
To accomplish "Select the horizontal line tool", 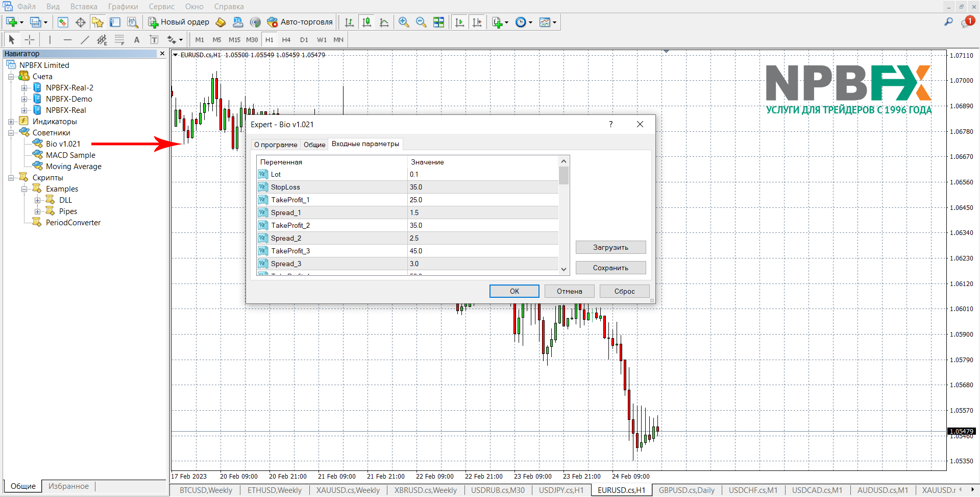I will click(67, 39).
